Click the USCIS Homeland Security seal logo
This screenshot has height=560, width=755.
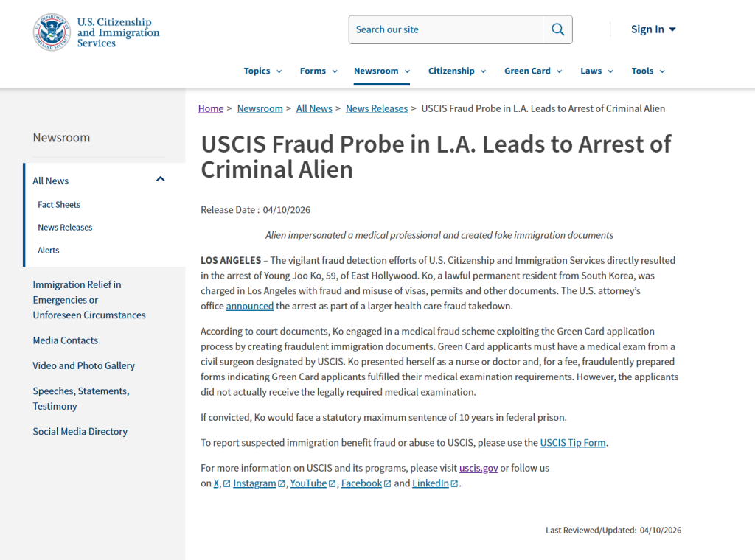52,32
